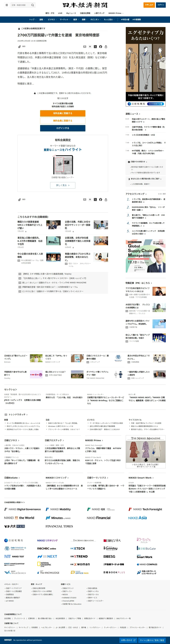Click the orange お申し込み button
This screenshot has width=170, height=644.
point(149,5)
